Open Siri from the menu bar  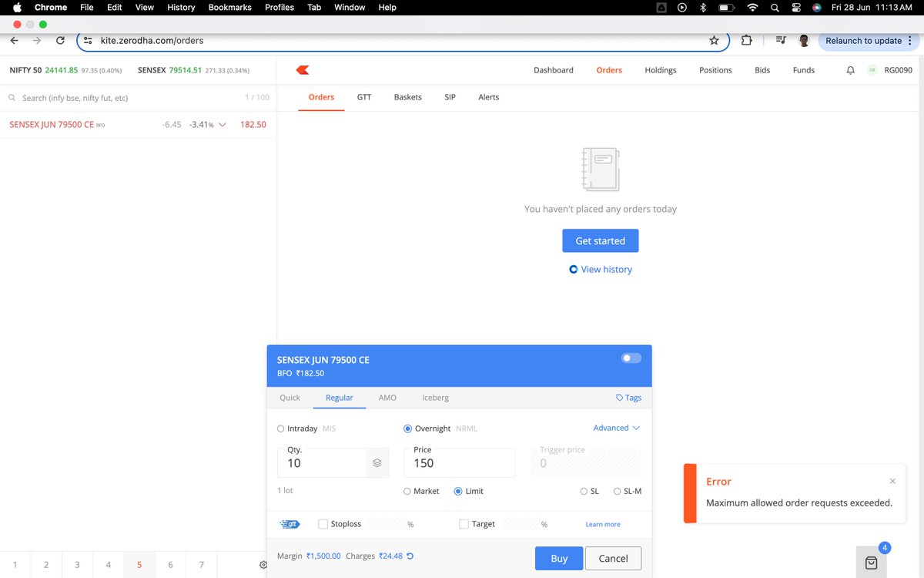pos(816,7)
